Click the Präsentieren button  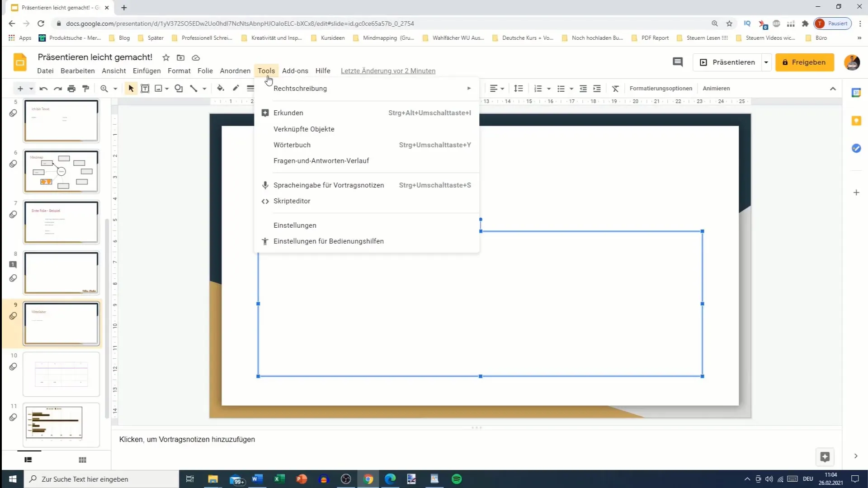point(727,62)
